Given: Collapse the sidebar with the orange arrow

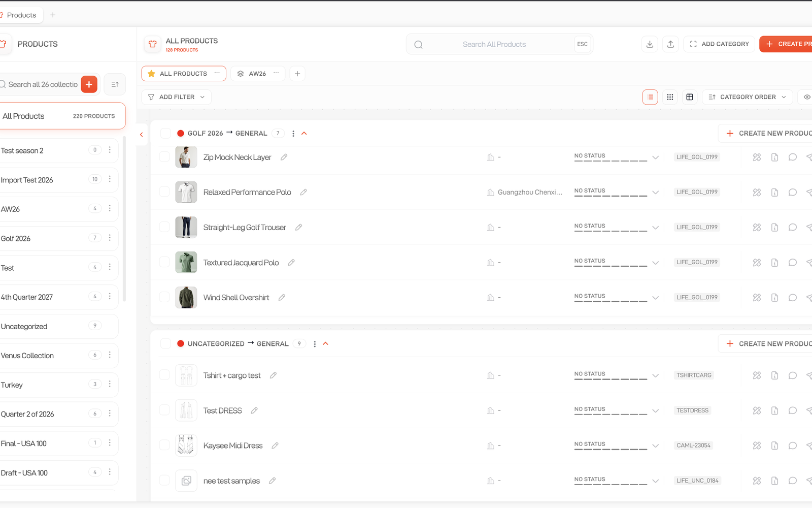Looking at the screenshot, I should point(142,135).
